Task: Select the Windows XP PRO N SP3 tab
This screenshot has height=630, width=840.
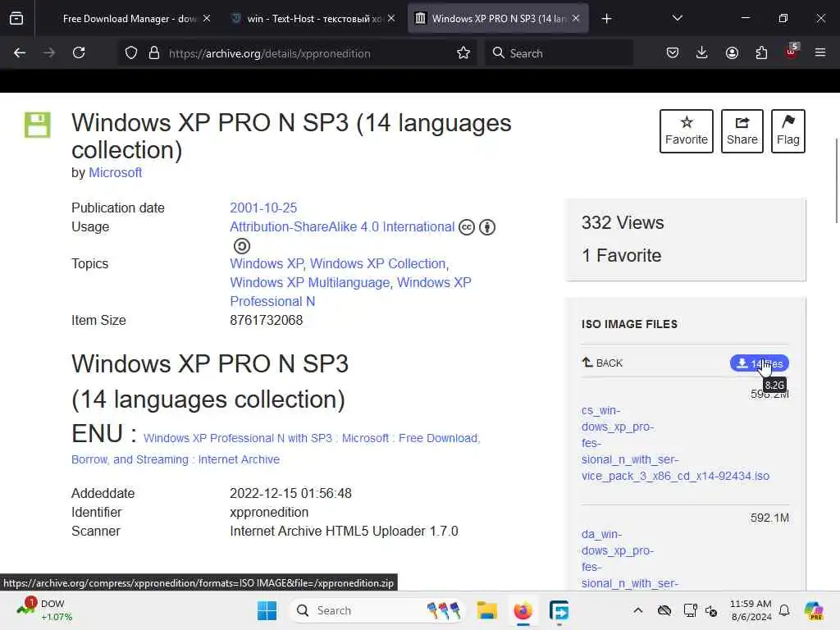Action: click(498, 19)
